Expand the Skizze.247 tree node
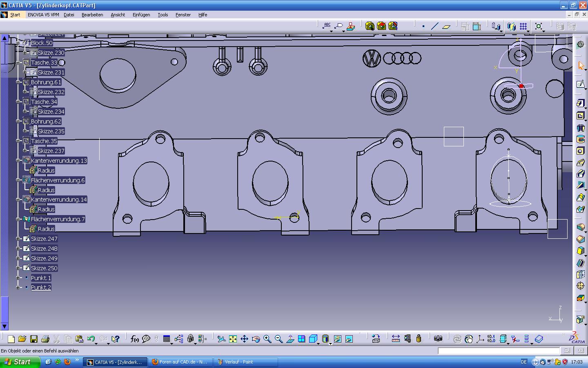Screen dimensions: 588x368 (18, 238)
